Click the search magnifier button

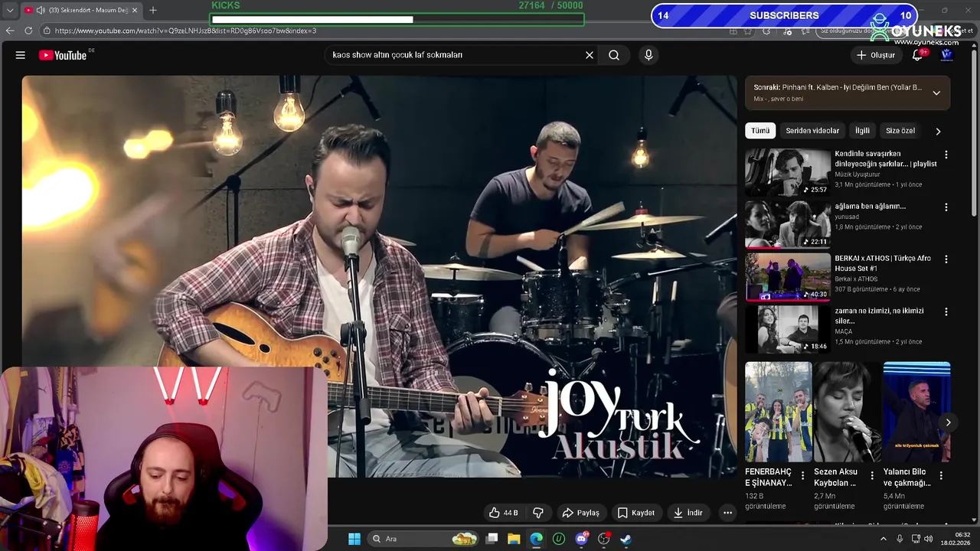(614, 55)
